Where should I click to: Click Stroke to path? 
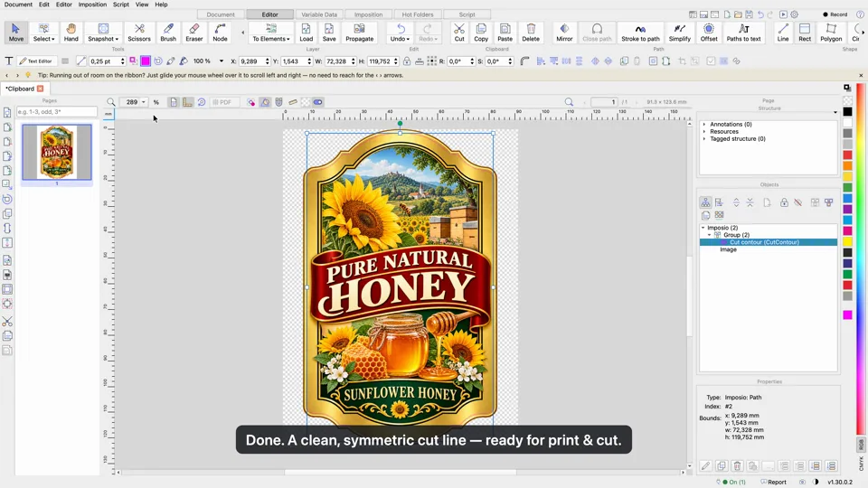click(640, 33)
